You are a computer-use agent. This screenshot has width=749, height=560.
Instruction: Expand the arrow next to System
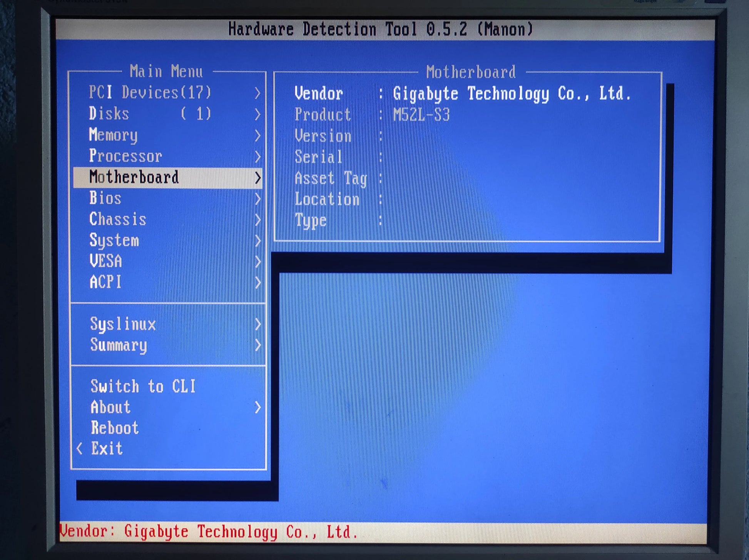[x=257, y=241]
